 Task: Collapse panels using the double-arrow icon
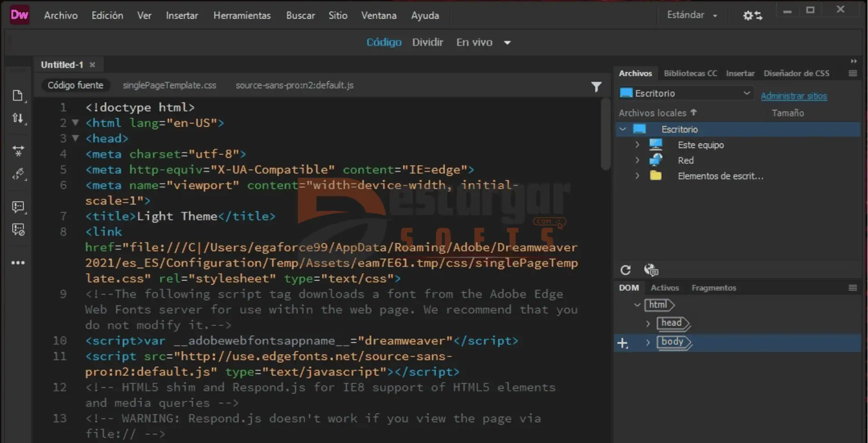(x=853, y=61)
